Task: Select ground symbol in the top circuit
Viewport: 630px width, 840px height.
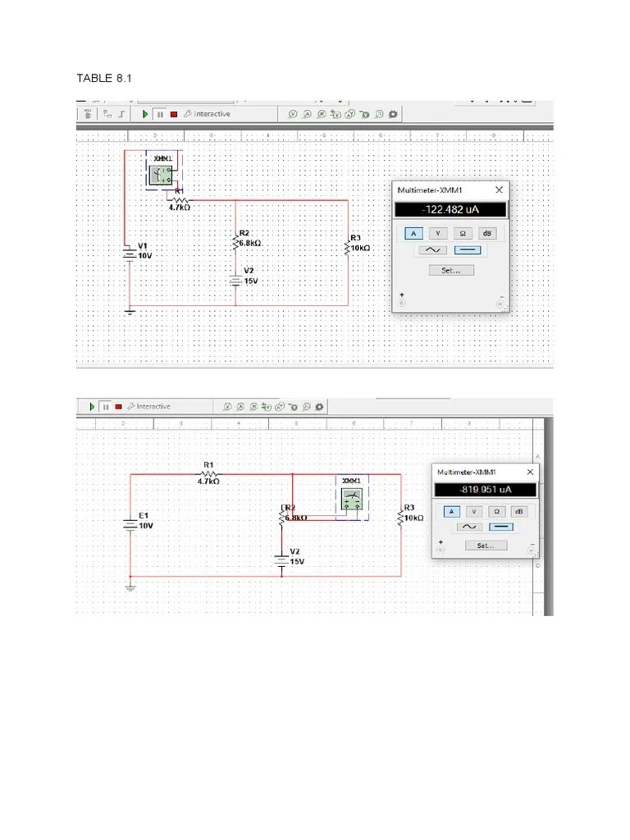Action: pyautogui.click(x=130, y=311)
